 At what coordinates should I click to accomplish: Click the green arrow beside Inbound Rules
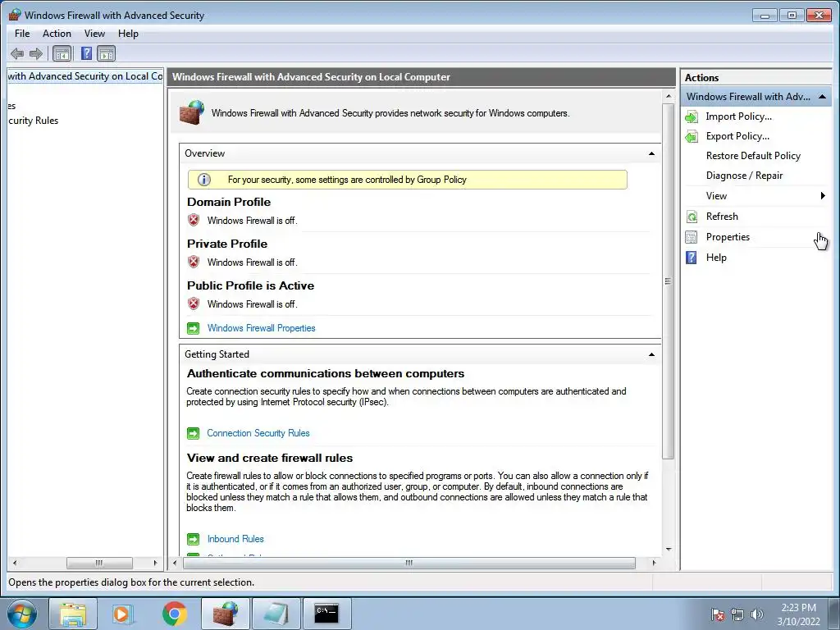tap(193, 539)
